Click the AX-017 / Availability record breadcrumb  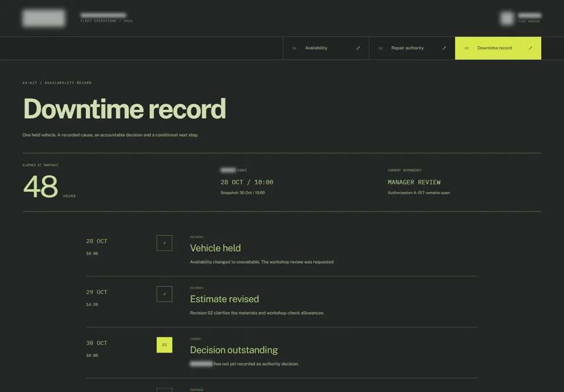tap(57, 83)
